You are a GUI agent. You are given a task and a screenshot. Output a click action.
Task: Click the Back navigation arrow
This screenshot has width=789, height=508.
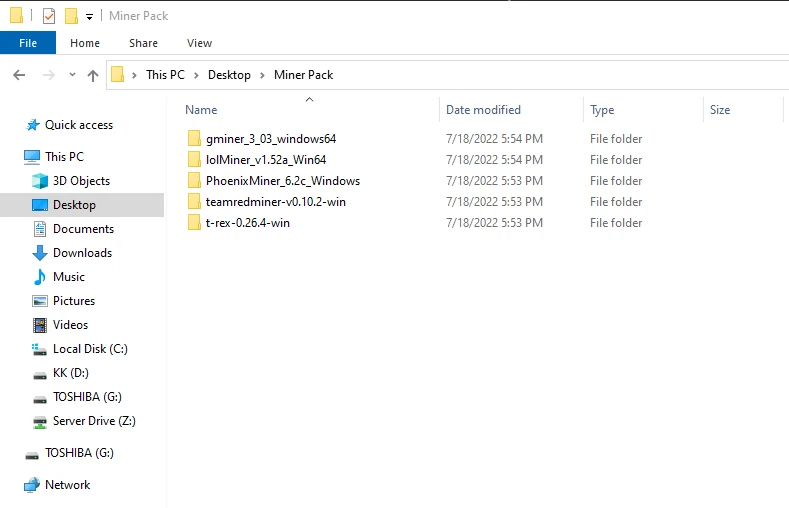tap(19, 75)
